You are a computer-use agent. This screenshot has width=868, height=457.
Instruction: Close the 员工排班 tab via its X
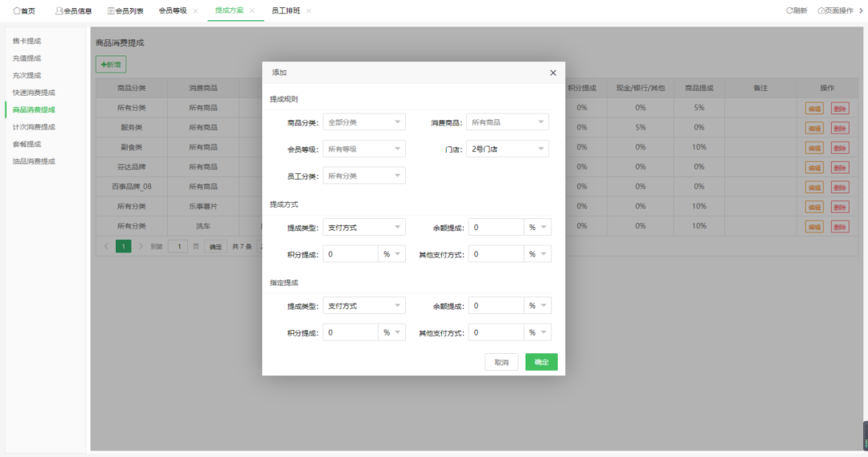pyautogui.click(x=309, y=10)
